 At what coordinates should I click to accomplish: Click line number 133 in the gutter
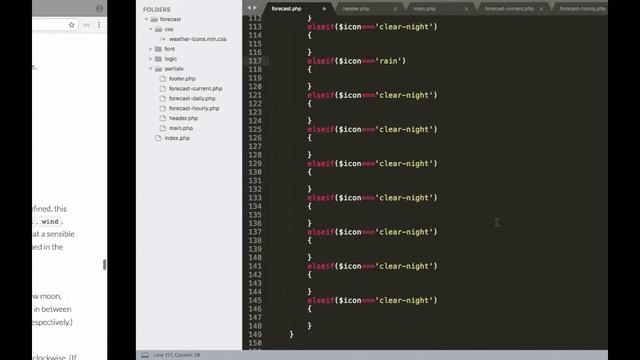pos(255,198)
